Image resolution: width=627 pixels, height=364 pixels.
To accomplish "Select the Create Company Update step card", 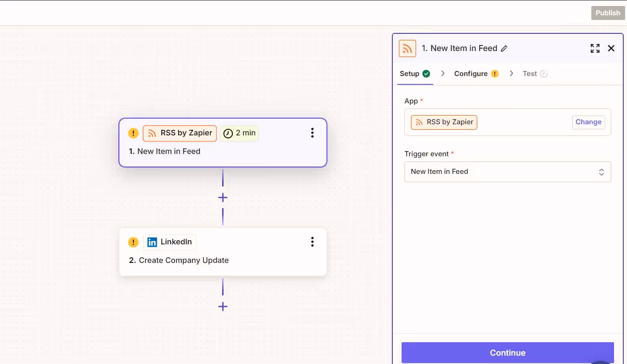I will (x=223, y=260).
